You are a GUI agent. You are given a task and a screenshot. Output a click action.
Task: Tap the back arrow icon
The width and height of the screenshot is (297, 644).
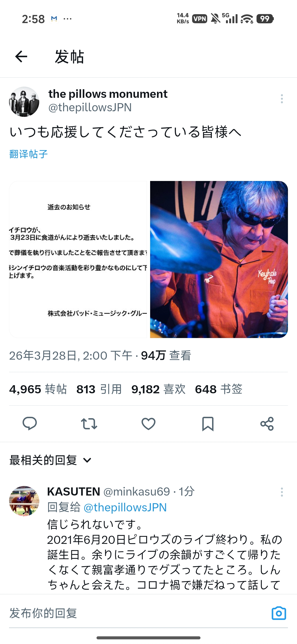(x=21, y=56)
